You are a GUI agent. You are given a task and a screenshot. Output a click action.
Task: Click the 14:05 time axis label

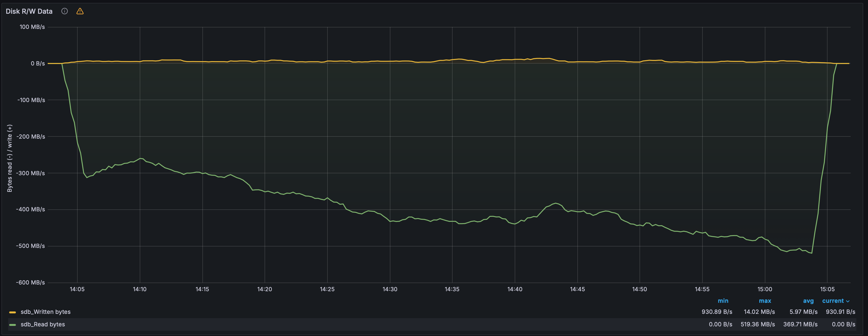(x=77, y=289)
